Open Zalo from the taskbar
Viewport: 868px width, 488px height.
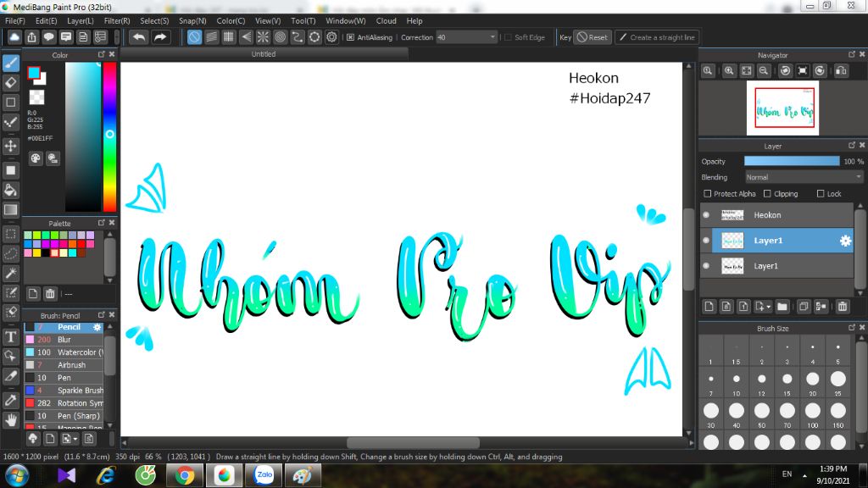point(264,476)
